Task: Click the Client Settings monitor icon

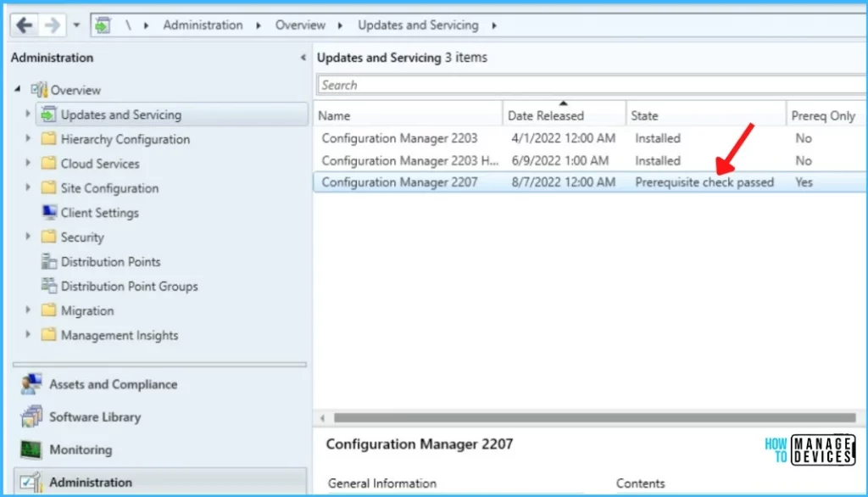Action: [x=49, y=212]
